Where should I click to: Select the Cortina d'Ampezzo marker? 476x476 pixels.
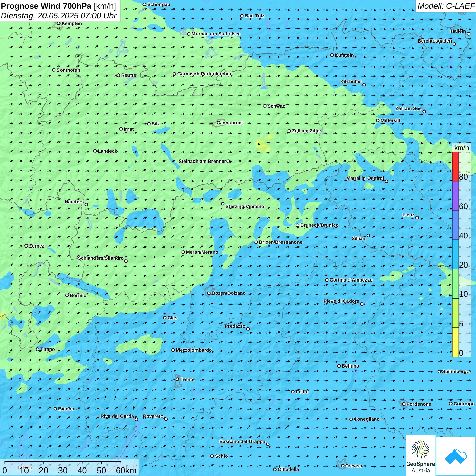pyautogui.click(x=327, y=280)
